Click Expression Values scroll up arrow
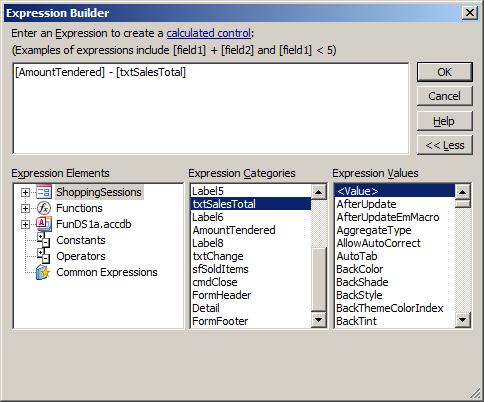 463,192
